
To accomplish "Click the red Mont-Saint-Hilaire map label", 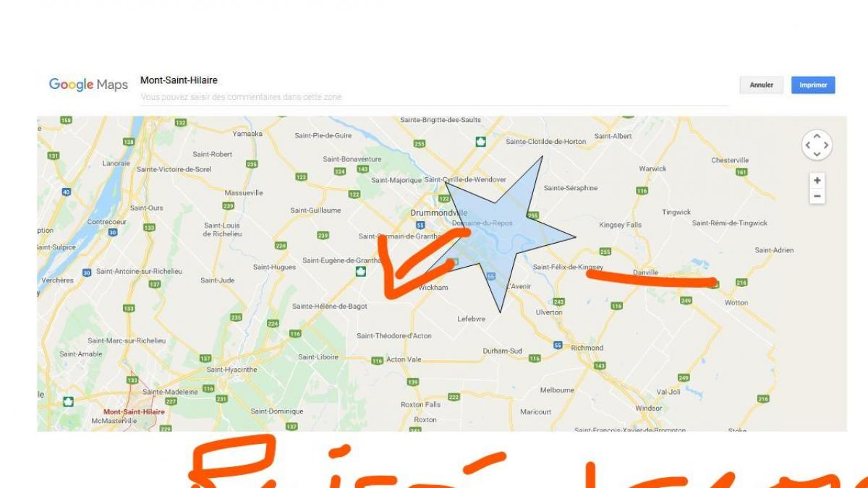I will coord(134,411).
